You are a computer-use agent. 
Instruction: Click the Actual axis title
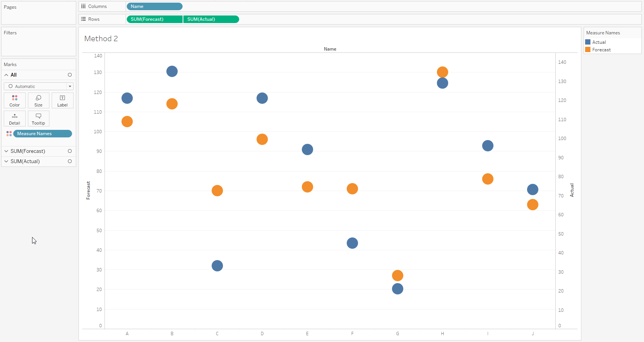[572, 190]
